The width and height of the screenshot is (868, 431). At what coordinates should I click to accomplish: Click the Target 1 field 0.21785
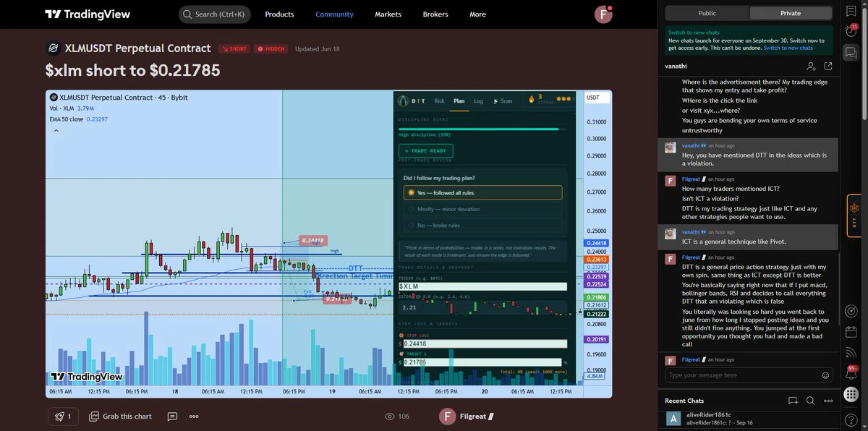[x=482, y=362]
